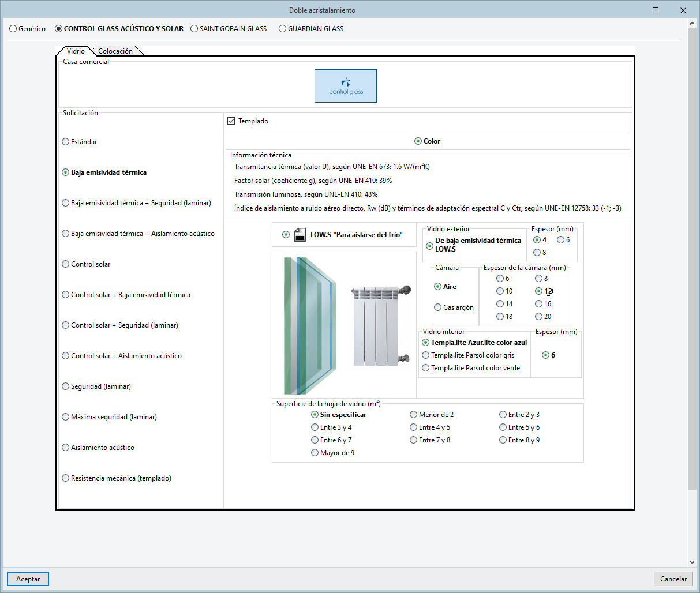Select interior glass thickness 6 mm
This screenshot has width=700, height=593.
click(549, 355)
